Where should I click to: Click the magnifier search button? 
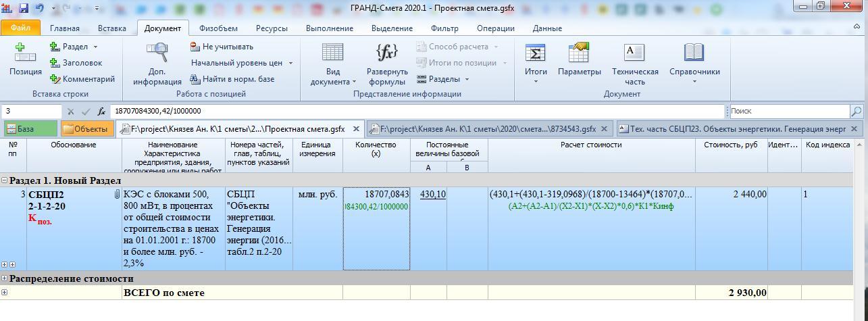coord(856,112)
